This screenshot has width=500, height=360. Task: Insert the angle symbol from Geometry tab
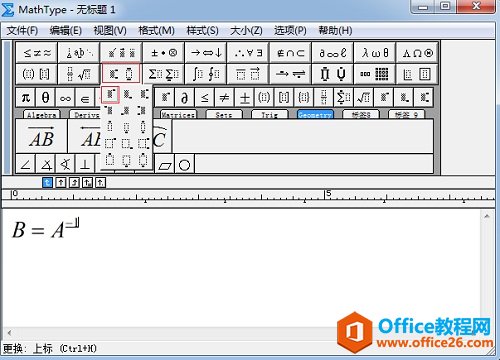[26, 164]
